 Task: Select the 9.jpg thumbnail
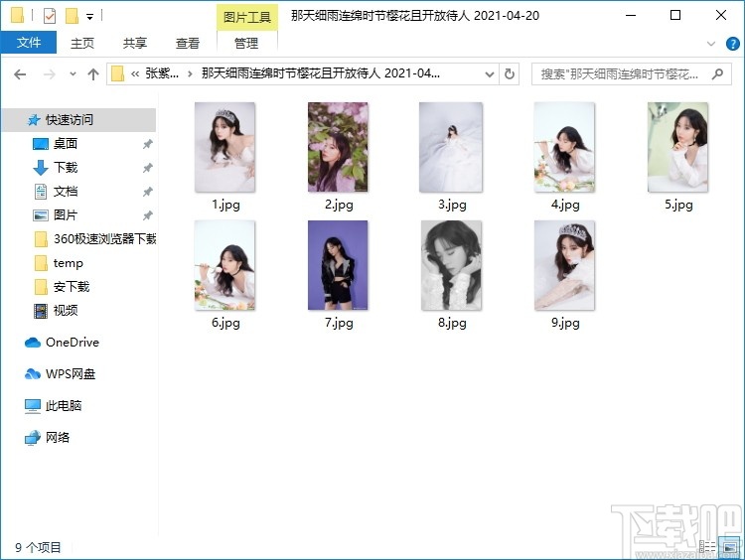pyautogui.click(x=564, y=265)
